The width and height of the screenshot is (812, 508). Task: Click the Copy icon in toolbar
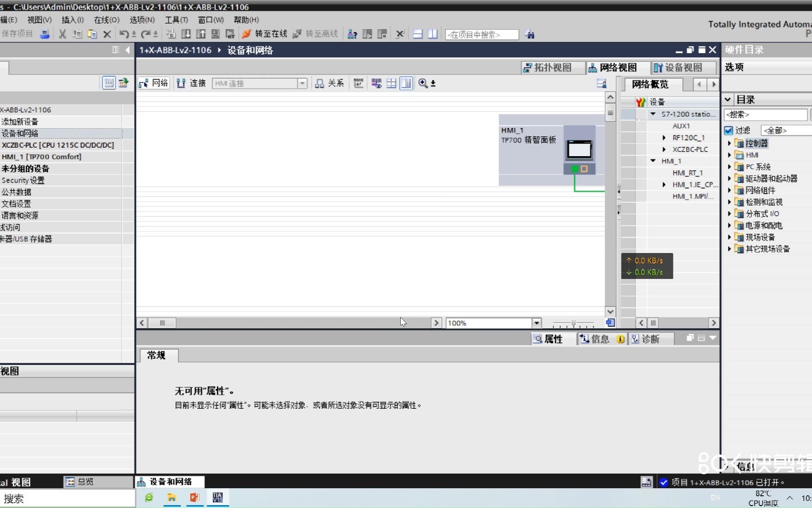[x=77, y=34]
